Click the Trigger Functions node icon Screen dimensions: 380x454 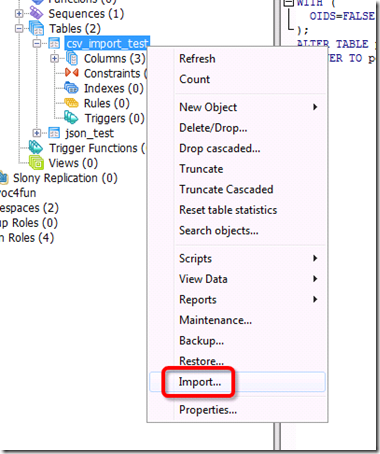click(36, 147)
